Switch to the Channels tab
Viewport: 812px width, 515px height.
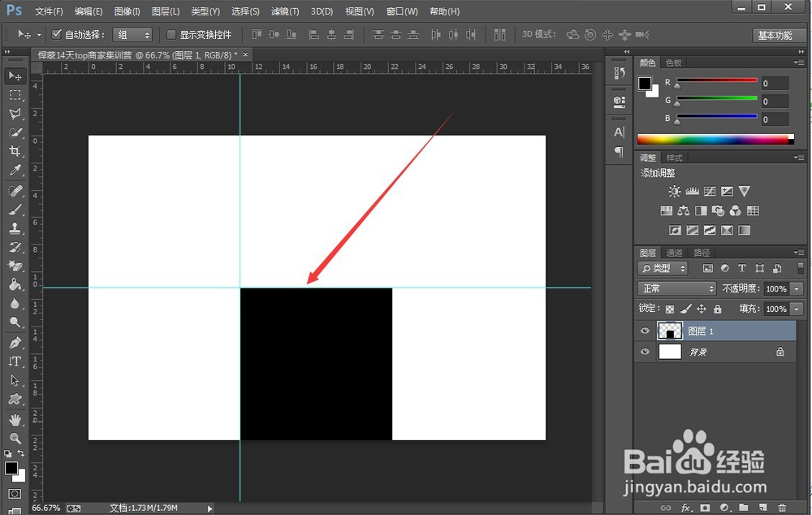674,253
